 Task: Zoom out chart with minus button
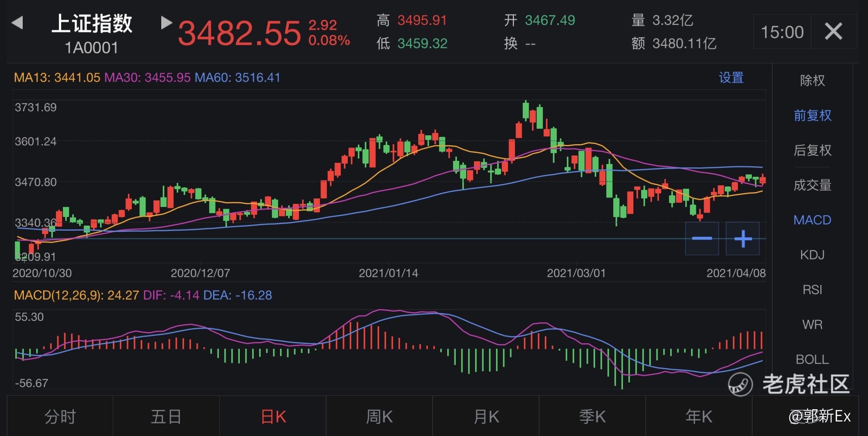[702, 238]
